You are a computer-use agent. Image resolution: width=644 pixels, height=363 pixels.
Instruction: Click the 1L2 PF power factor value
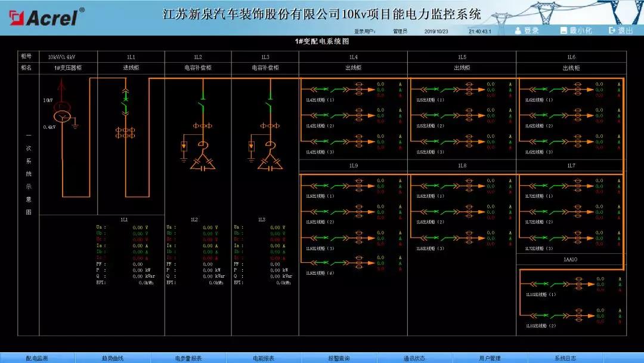click(208, 264)
